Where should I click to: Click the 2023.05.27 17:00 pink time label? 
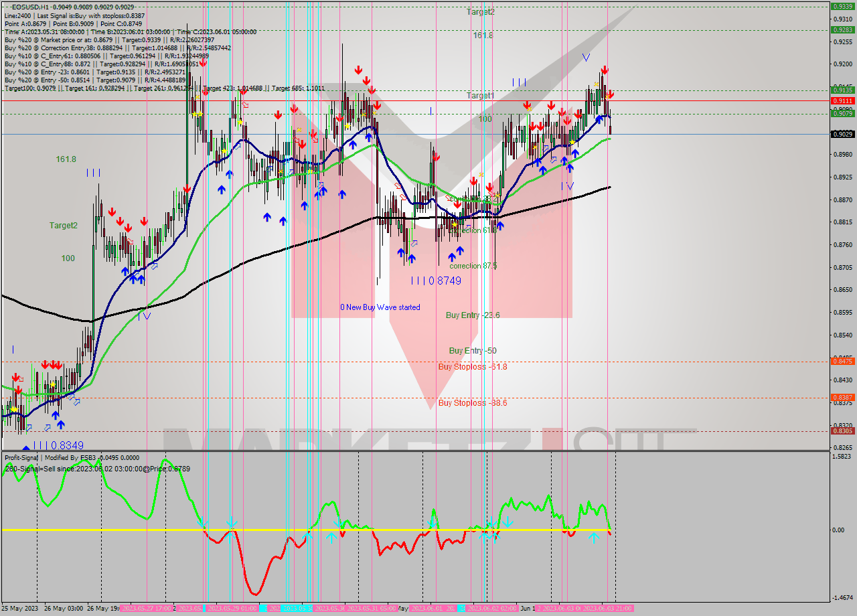[x=147, y=609]
